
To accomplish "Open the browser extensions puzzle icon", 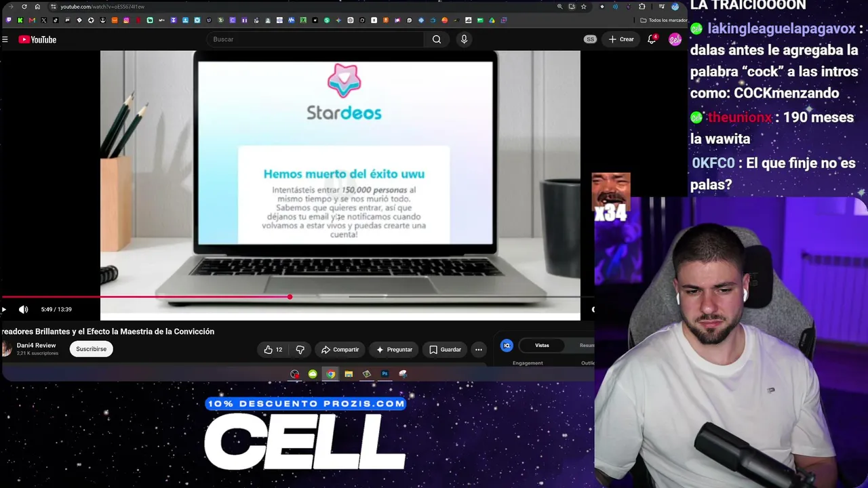I will tap(642, 7).
